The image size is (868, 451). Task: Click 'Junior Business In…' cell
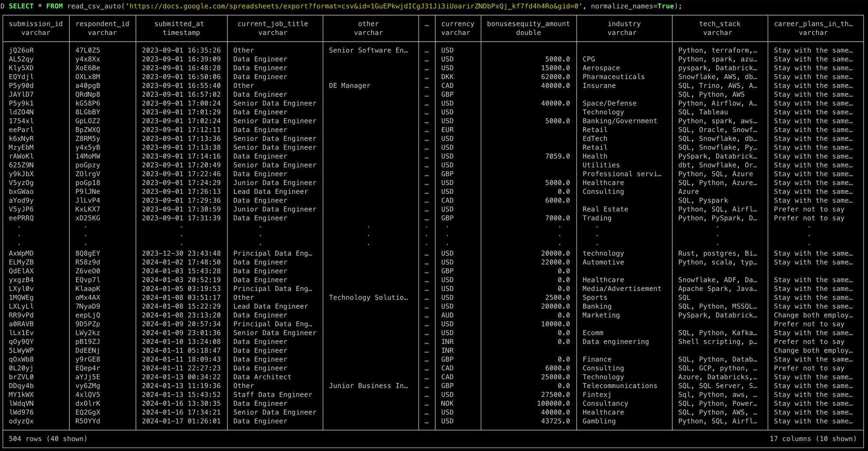[x=368, y=386]
